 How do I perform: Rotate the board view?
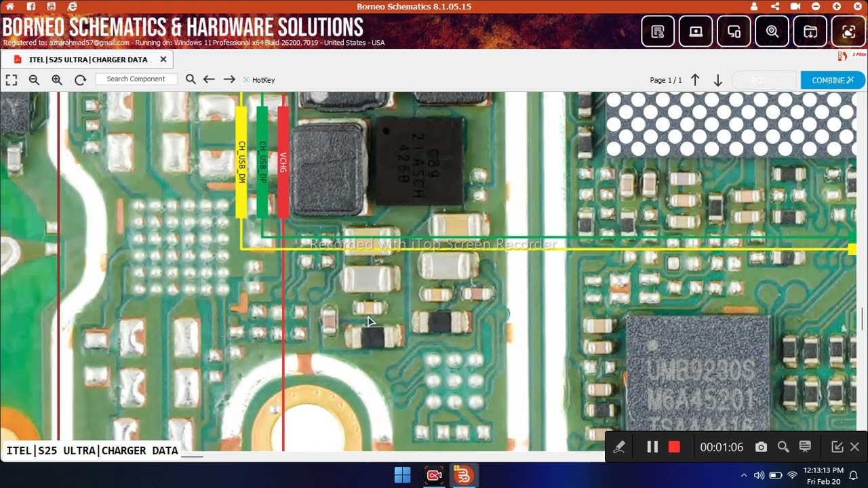[80, 80]
